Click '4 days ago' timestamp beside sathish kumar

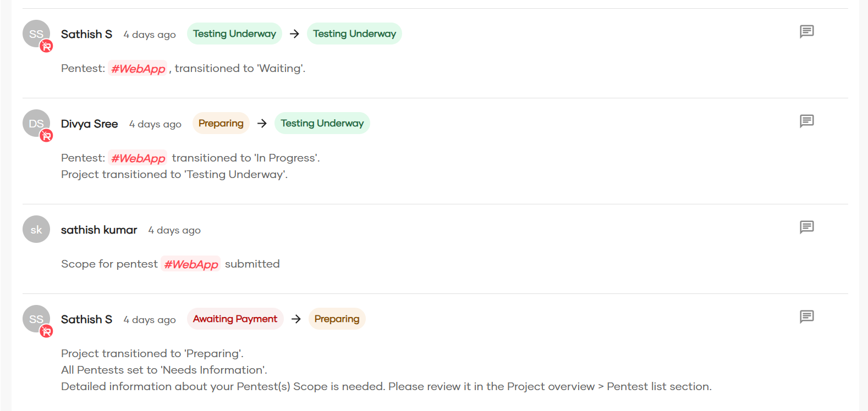coord(174,230)
